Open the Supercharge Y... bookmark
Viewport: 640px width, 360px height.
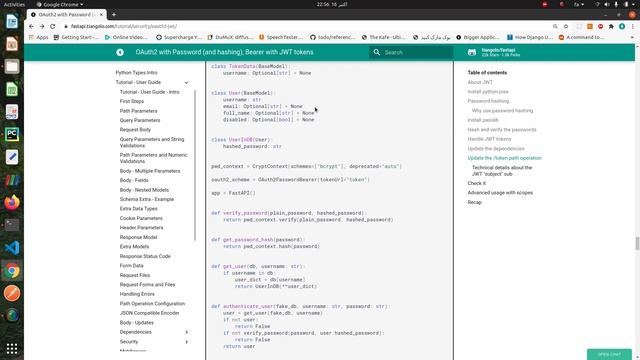(179, 37)
